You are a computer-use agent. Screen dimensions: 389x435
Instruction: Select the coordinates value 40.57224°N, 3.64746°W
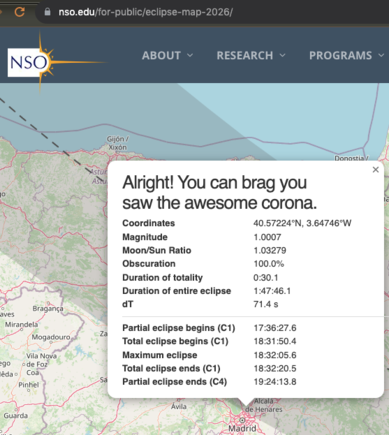302,223
